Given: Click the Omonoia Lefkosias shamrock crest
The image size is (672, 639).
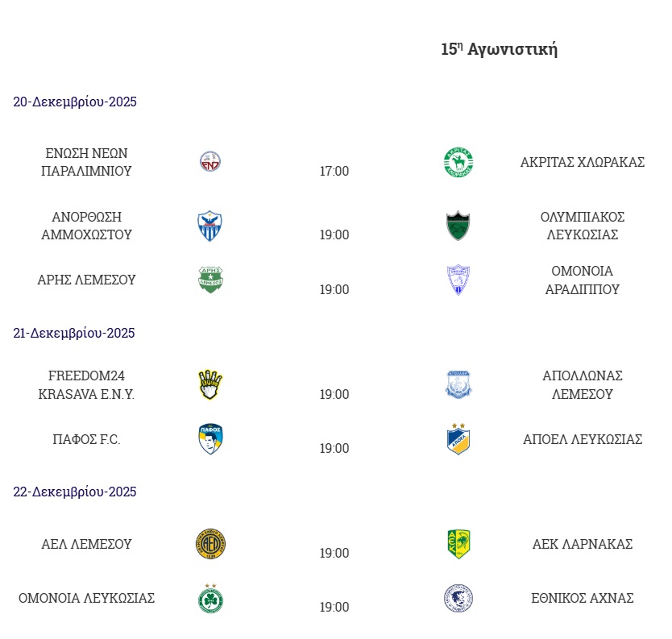Looking at the screenshot, I should click(210, 598).
